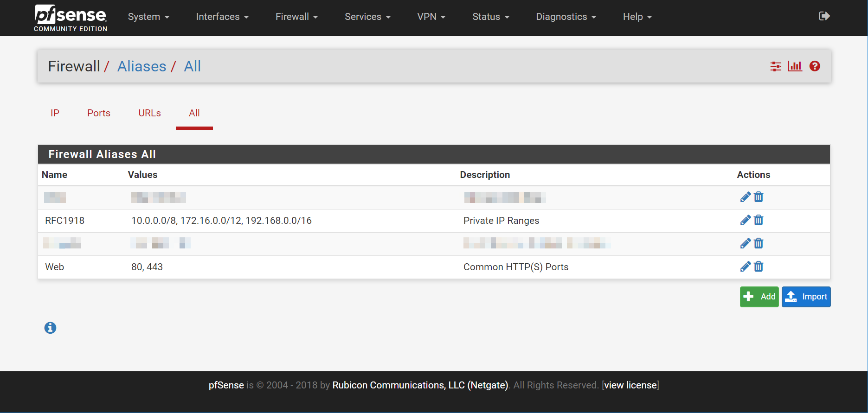Expand the Interfaces menu
The image size is (868, 413).
click(222, 17)
